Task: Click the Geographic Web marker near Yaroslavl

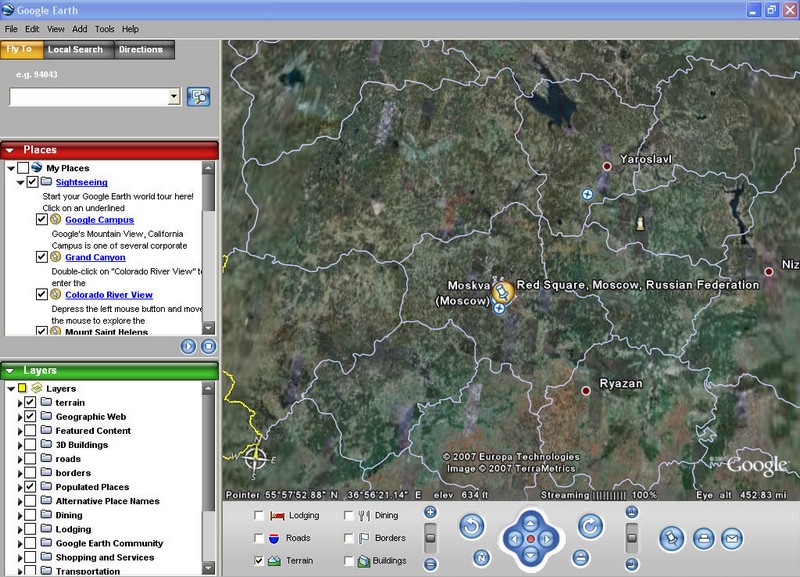Action: pos(587,194)
